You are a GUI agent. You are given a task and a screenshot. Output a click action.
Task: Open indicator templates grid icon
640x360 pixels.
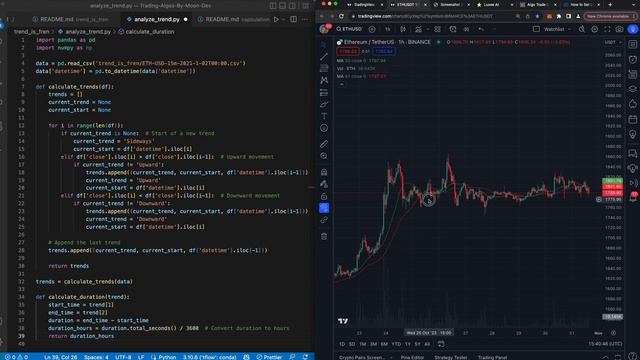pyautogui.click(x=438, y=29)
